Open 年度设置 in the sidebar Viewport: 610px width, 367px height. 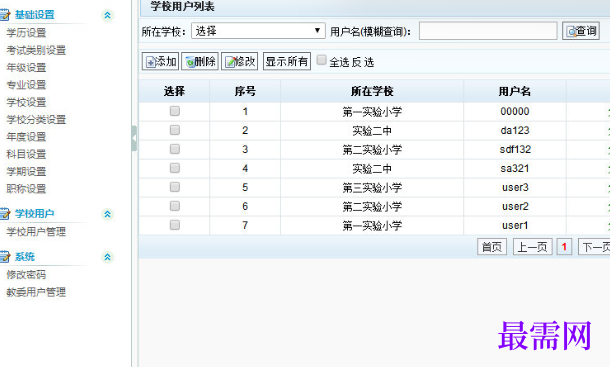coord(26,137)
